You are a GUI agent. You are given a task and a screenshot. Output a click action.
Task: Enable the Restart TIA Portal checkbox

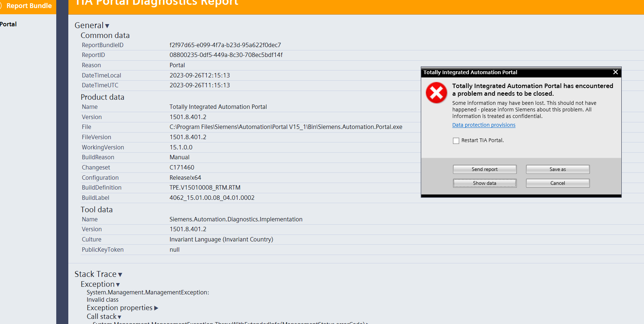(x=456, y=141)
